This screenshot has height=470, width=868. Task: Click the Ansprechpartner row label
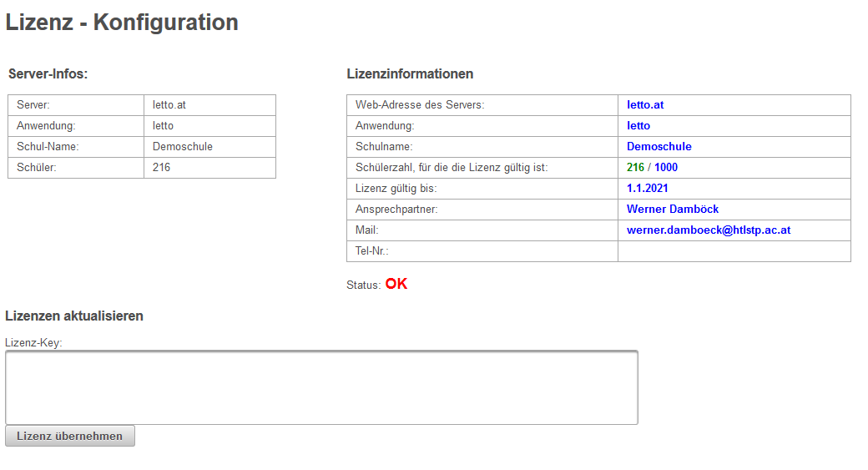click(x=396, y=209)
